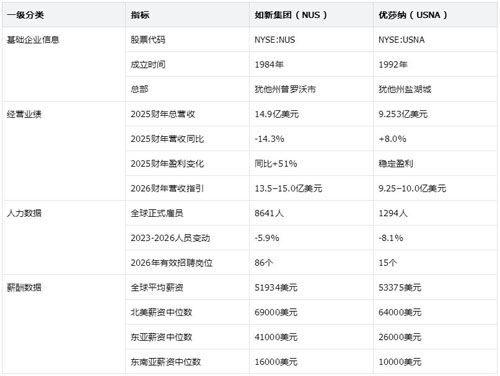
Task: Click the '26000美元' value
Action: [x=400, y=337]
